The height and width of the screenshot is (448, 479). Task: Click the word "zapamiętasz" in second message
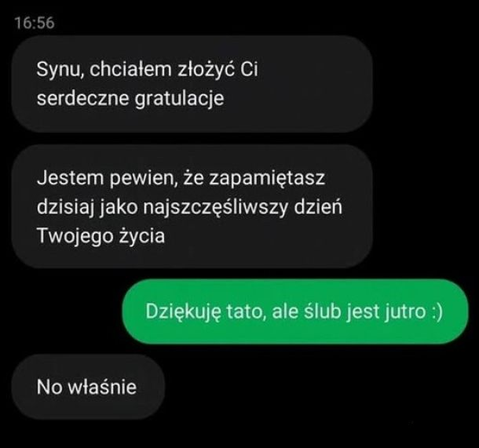coord(267,178)
